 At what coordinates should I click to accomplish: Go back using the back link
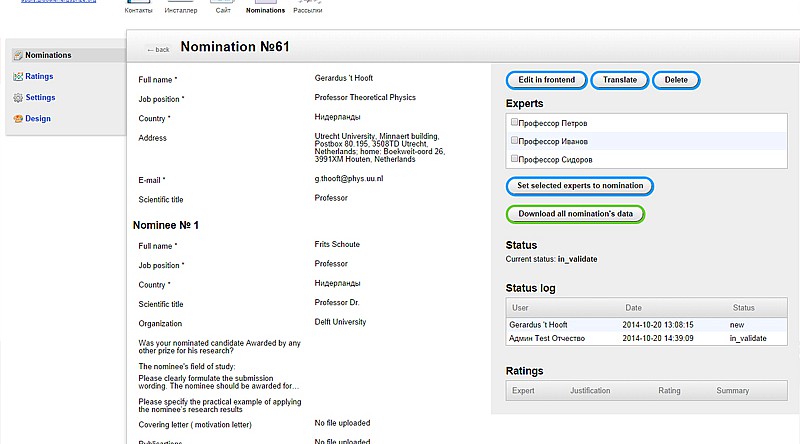pos(158,49)
